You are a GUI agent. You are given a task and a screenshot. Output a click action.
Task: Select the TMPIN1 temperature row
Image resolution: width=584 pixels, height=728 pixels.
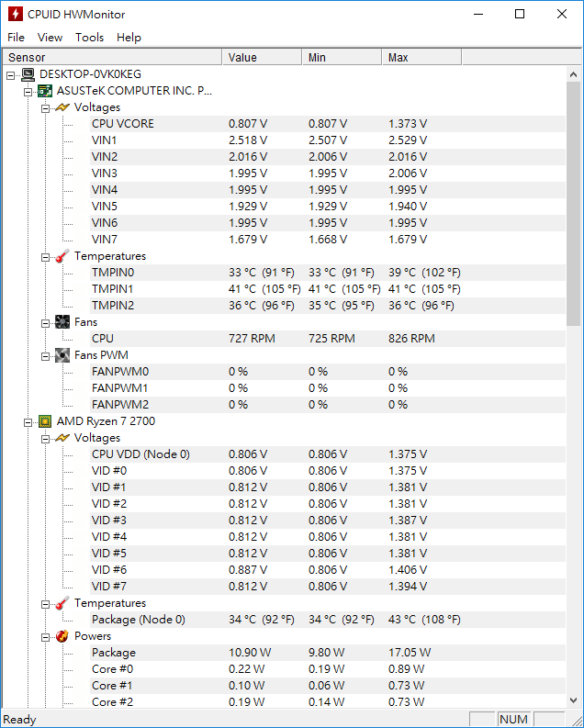[328, 289]
